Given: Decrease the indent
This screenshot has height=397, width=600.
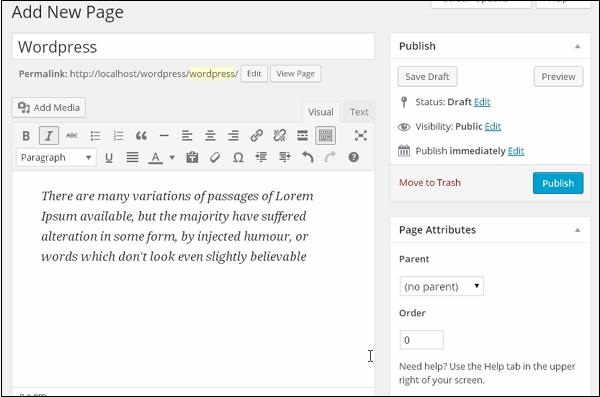Looking at the screenshot, I should (261, 157).
